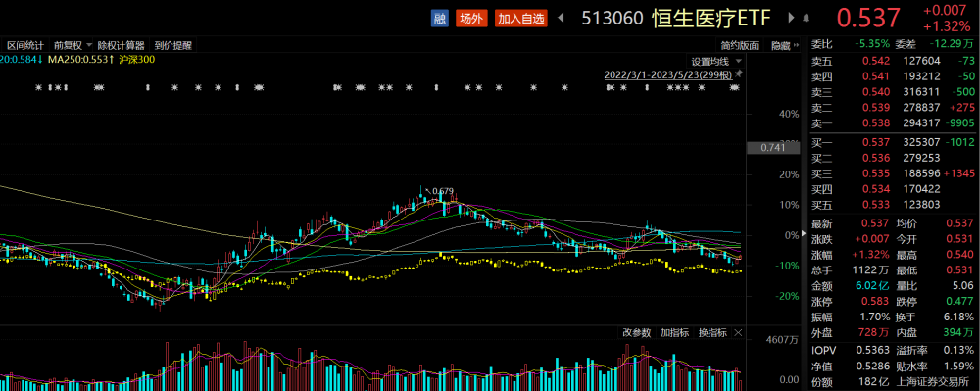
Task: Open the 场外 off-exchange fund button
Action: (472, 18)
